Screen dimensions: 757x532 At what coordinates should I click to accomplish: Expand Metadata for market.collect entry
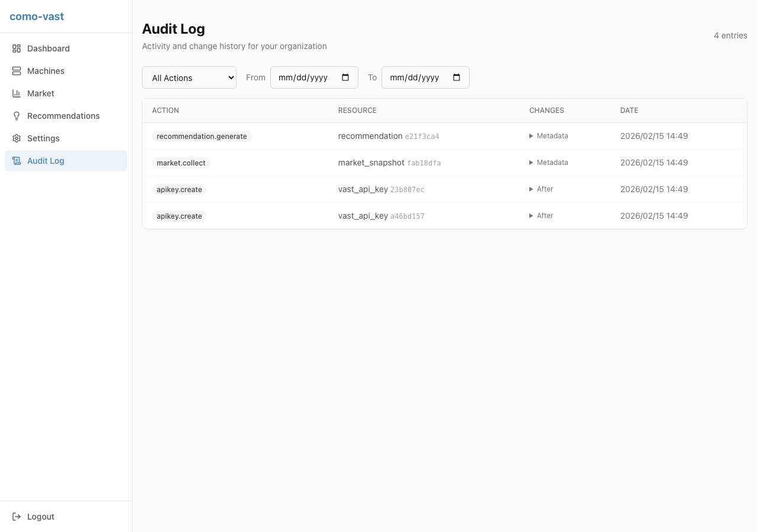click(x=549, y=163)
